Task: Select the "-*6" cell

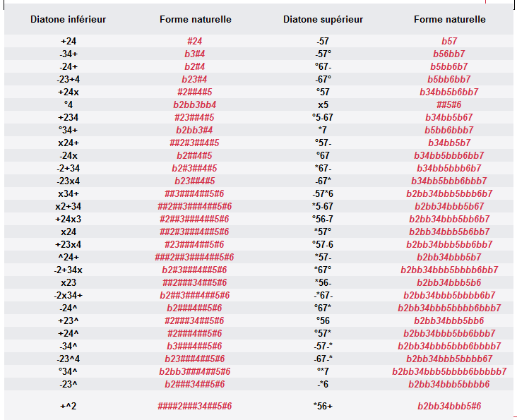Action: pos(323,384)
